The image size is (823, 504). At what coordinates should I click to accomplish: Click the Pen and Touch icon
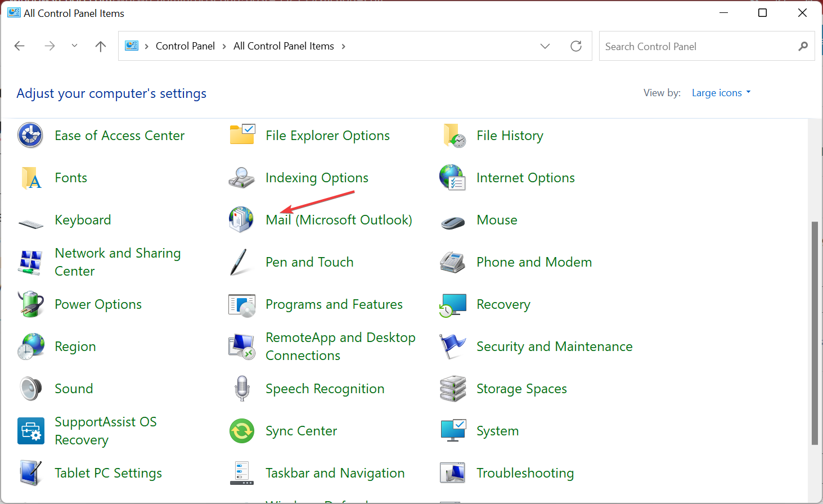click(239, 262)
